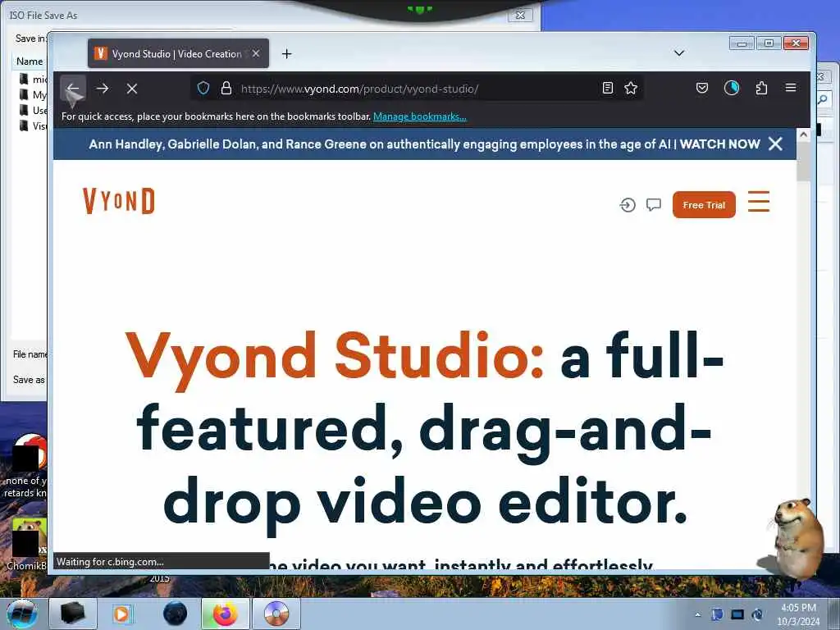Open the chat speech bubble icon
This screenshot has height=630, width=840.
pyautogui.click(x=654, y=204)
